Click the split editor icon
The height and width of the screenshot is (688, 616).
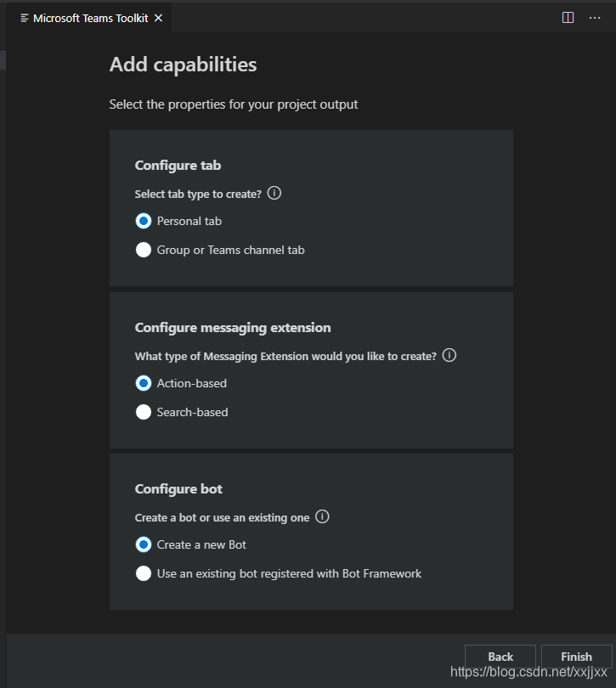click(x=568, y=18)
